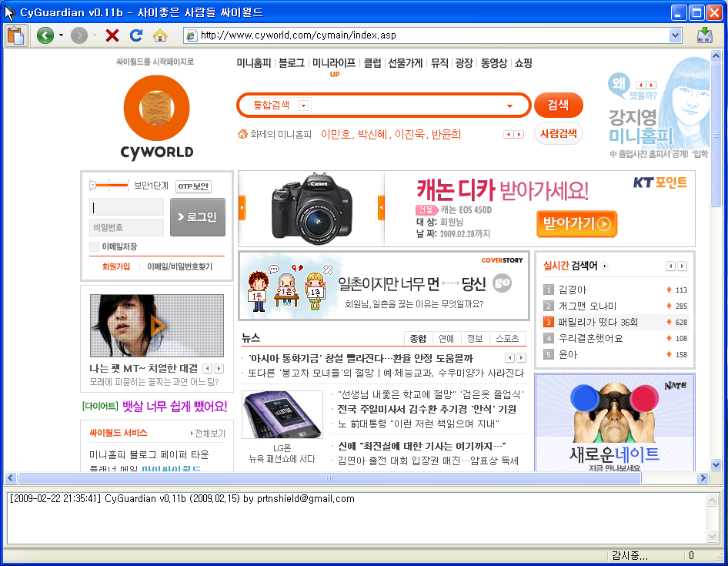Click the 로그인 login button
The image size is (728, 566).
pos(198,217)
